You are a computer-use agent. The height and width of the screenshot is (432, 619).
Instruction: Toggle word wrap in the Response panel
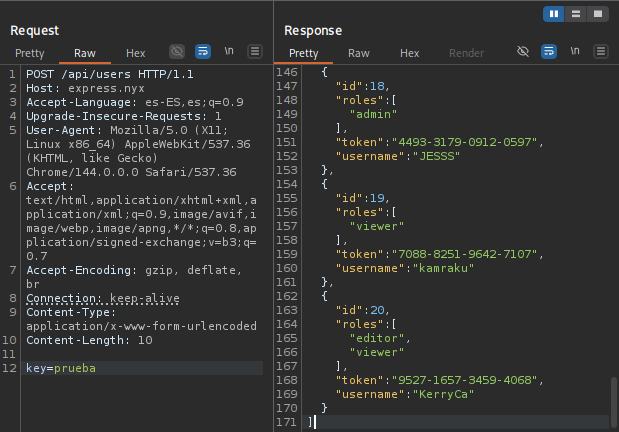(x=548, y=51)
